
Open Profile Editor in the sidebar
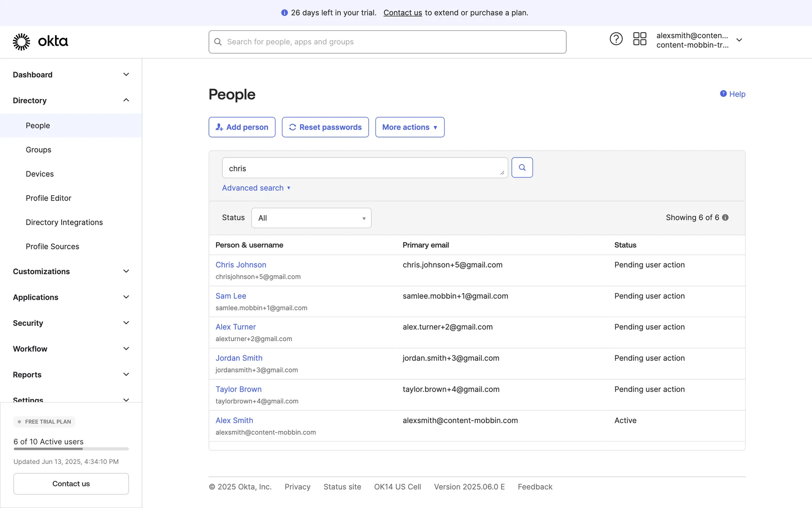pyautogui.click(x=49, y=198)
